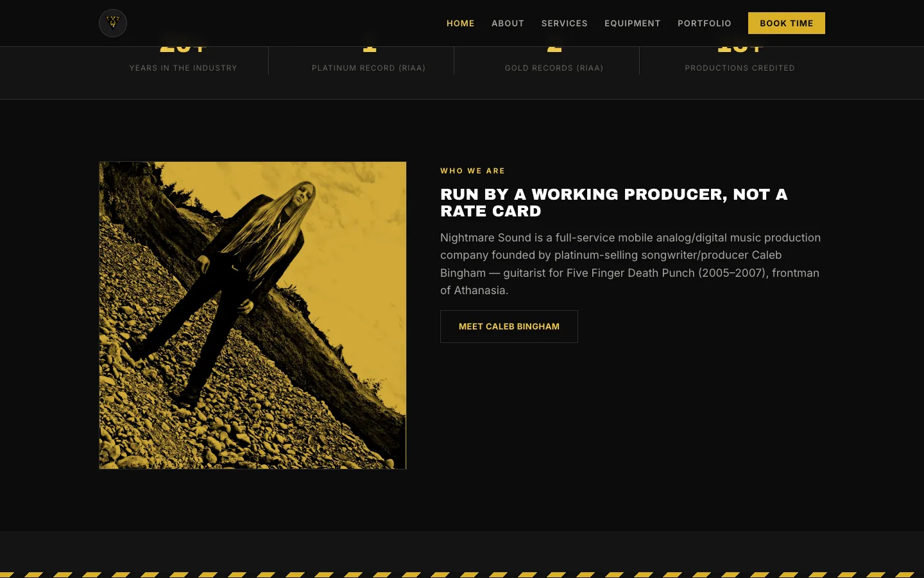Click 'Gold Records (RIAA)' stat label
This screenshot has width=924, height=578.
pos(554,68)
